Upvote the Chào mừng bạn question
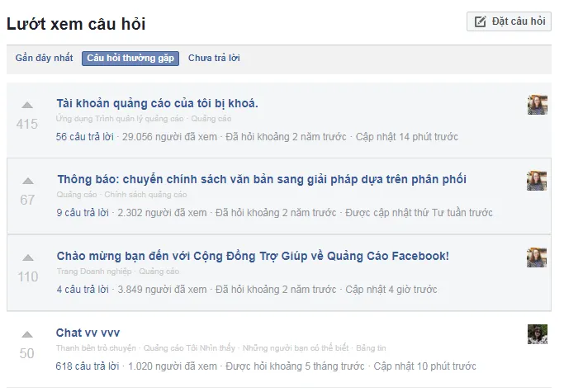Screen dimensions: 564x392 [28, 257]
